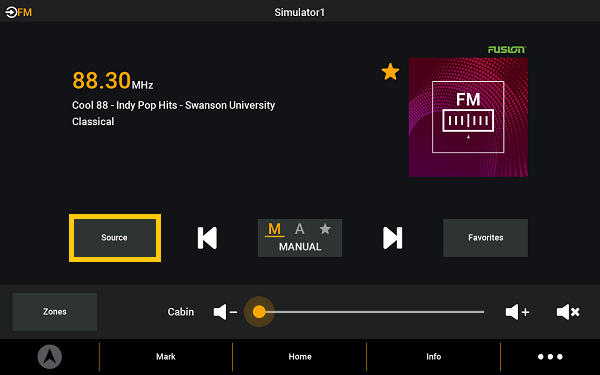The width and height of the screenshot is (600, 375).
Task: Mute audio with the speaker X icon
Action: click(x=568, y=312)
